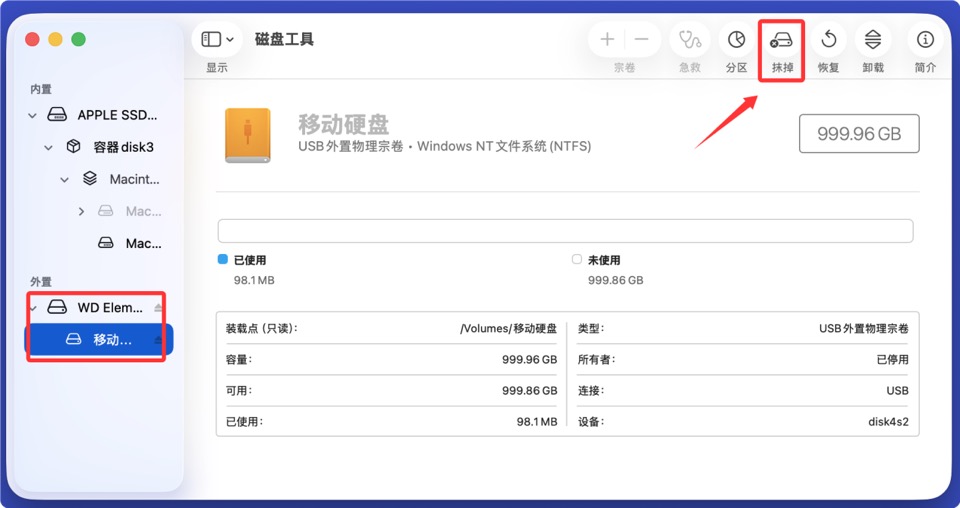Click the /Volumes/移动硬盘 mount point value
Screen dimensions: 960x508
pos(509,329)
